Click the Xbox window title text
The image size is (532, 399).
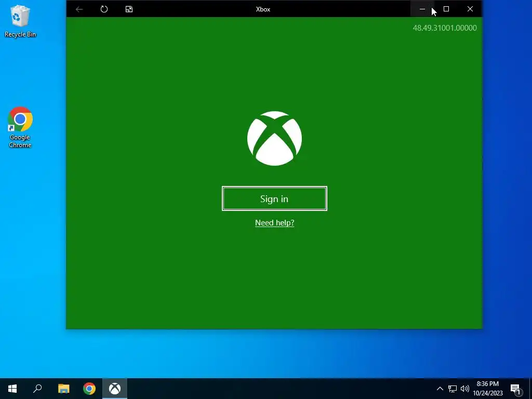[x=263, y=9]
